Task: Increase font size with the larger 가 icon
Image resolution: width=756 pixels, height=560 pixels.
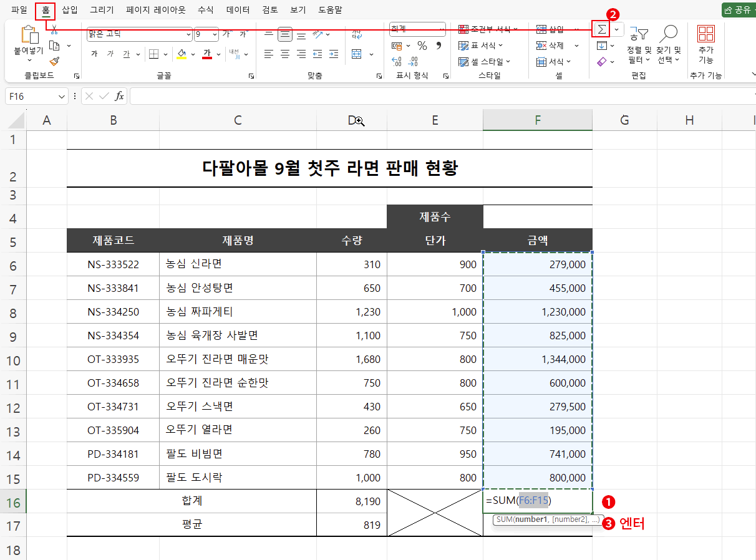Action: pyautogui.click(x=227, y=34)
